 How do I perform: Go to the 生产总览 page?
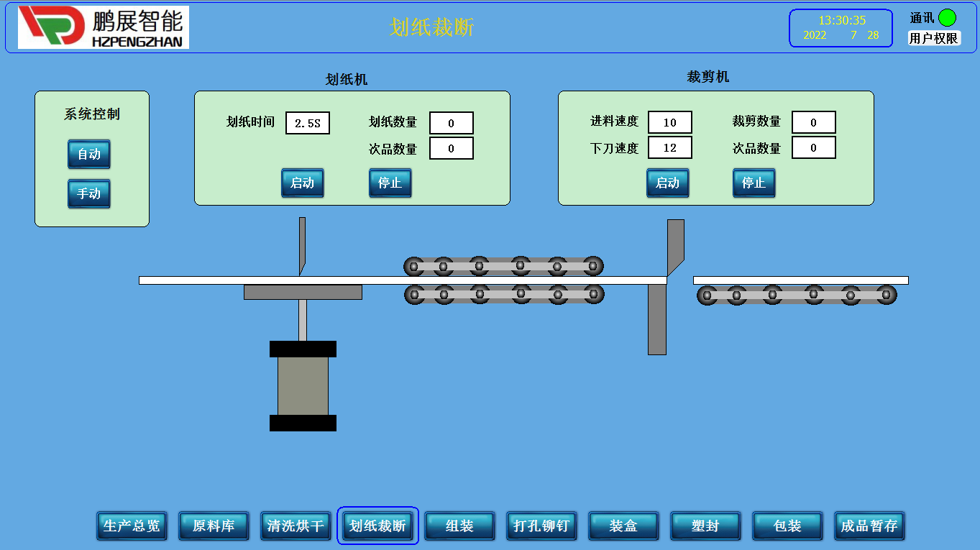132,526
